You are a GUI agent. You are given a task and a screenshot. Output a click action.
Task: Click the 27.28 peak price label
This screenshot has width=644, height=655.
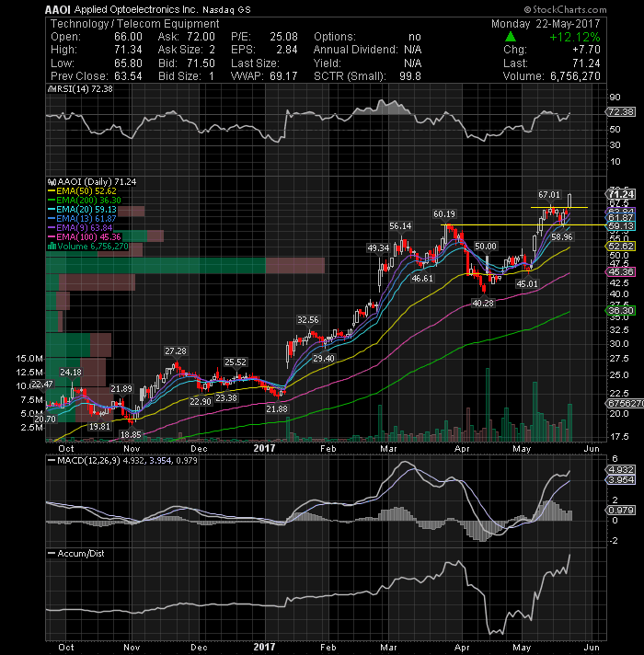coord(176,351)
